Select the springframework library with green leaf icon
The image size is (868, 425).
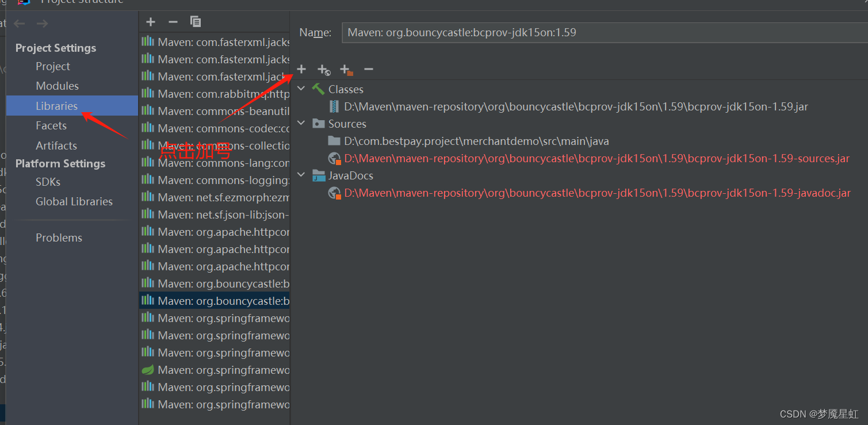215,370
